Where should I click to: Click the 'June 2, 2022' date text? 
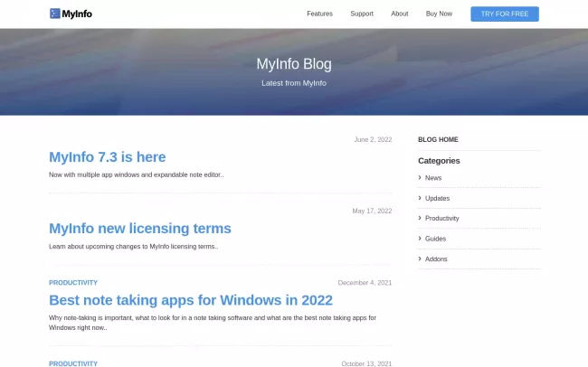point(373,139)
